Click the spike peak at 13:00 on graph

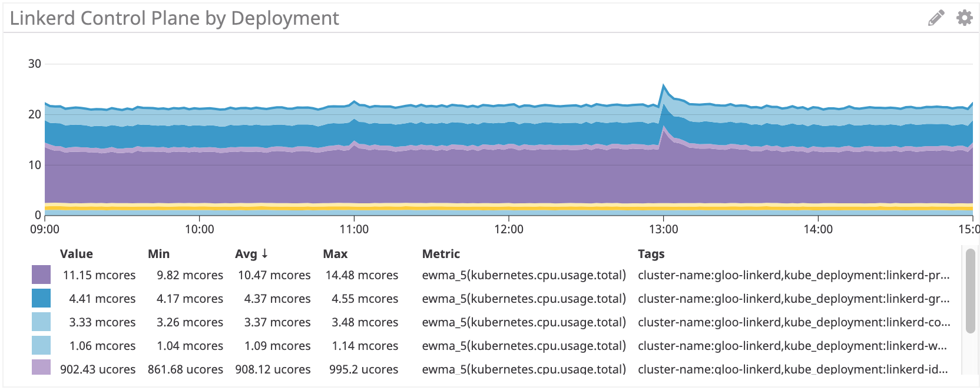point(664,85)
